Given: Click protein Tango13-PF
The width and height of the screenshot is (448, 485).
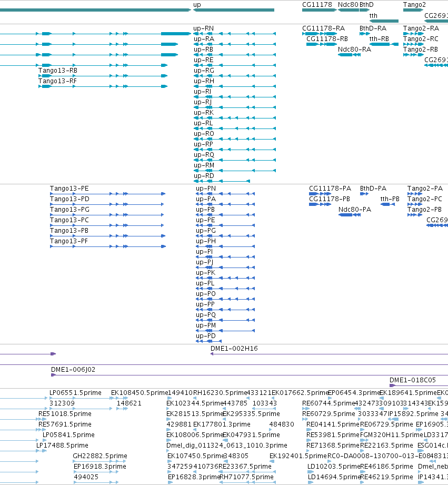Looking at the screenshot, I should click(108, 246).
